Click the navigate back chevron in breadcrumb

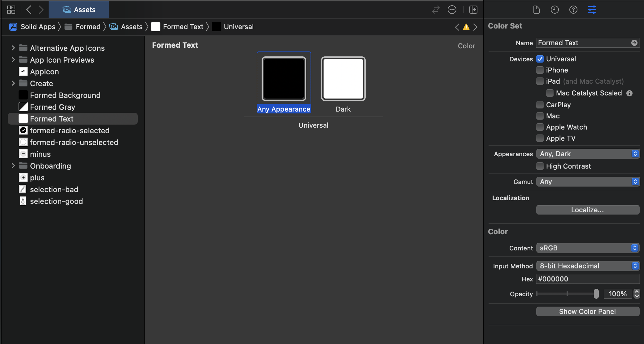(x=457, y=27)
